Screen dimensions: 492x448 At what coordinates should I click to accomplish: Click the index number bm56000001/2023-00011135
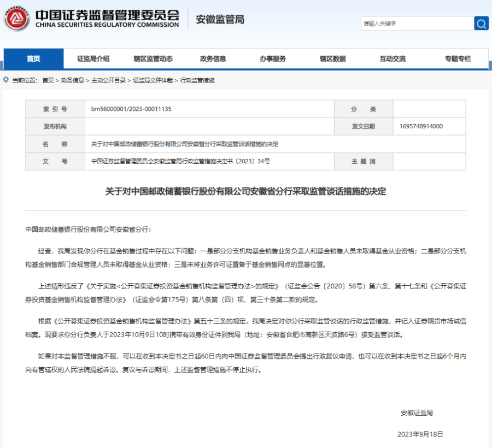pos(131,109)
